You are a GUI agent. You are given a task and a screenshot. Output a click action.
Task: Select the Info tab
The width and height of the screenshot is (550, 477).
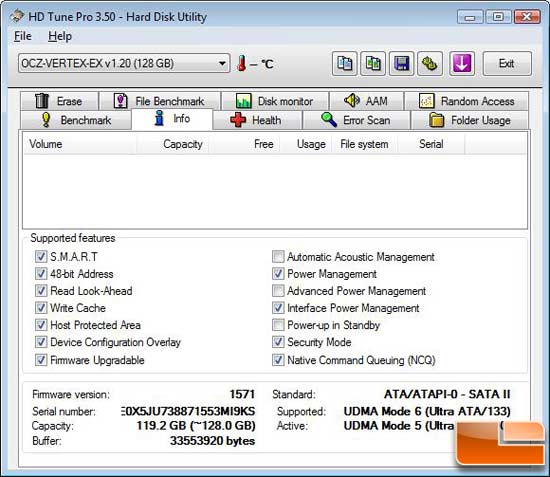(172, 119)
